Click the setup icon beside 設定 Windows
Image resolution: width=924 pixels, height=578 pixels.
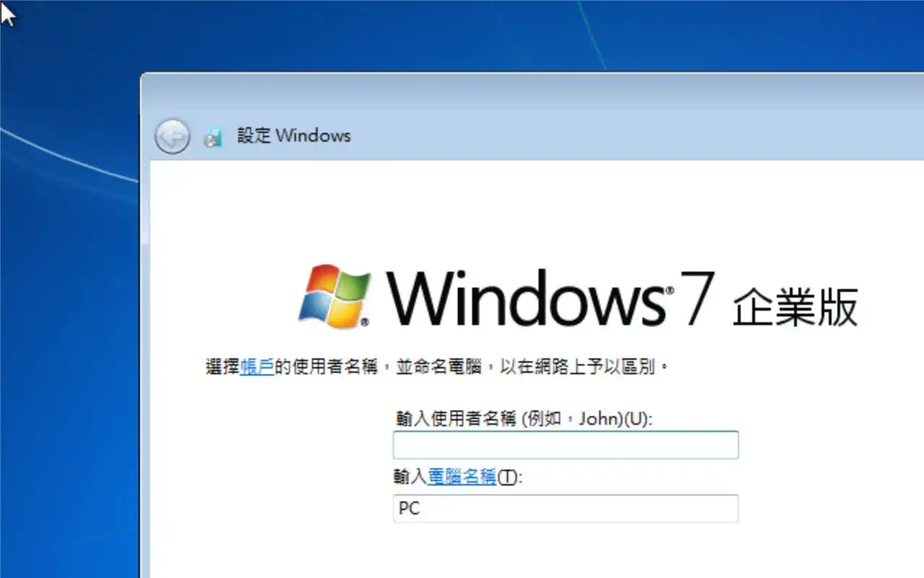pos(213,137)
